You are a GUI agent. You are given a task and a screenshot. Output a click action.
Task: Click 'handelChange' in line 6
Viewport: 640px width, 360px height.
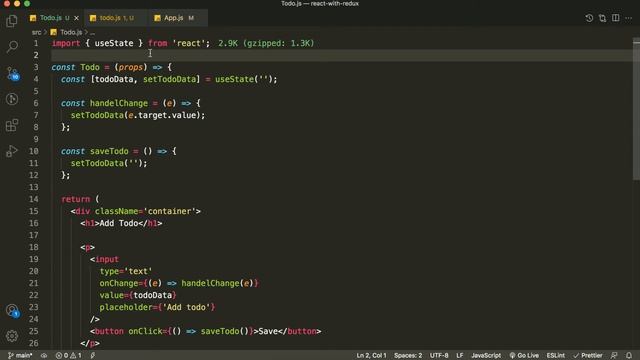point(119,103)
